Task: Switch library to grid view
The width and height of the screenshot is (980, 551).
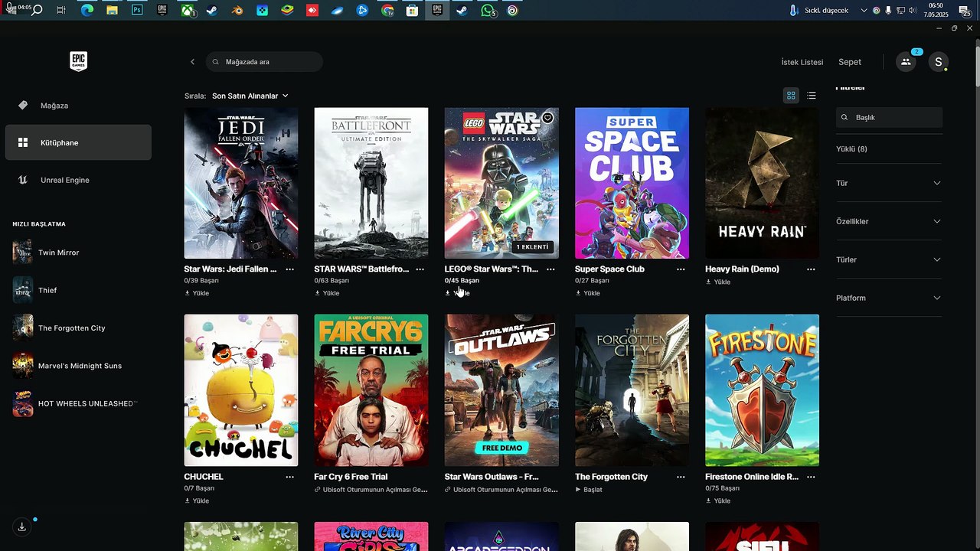Action: click(791, 96)
